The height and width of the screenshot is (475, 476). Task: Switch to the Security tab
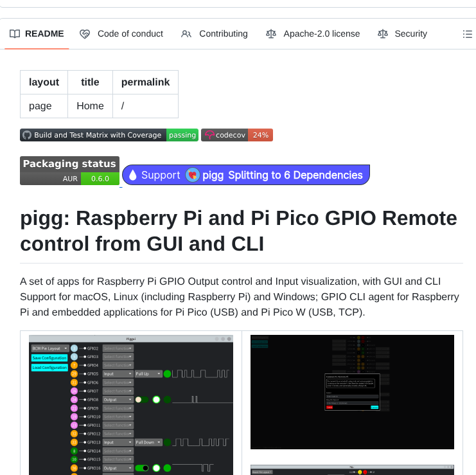point(402,33)
